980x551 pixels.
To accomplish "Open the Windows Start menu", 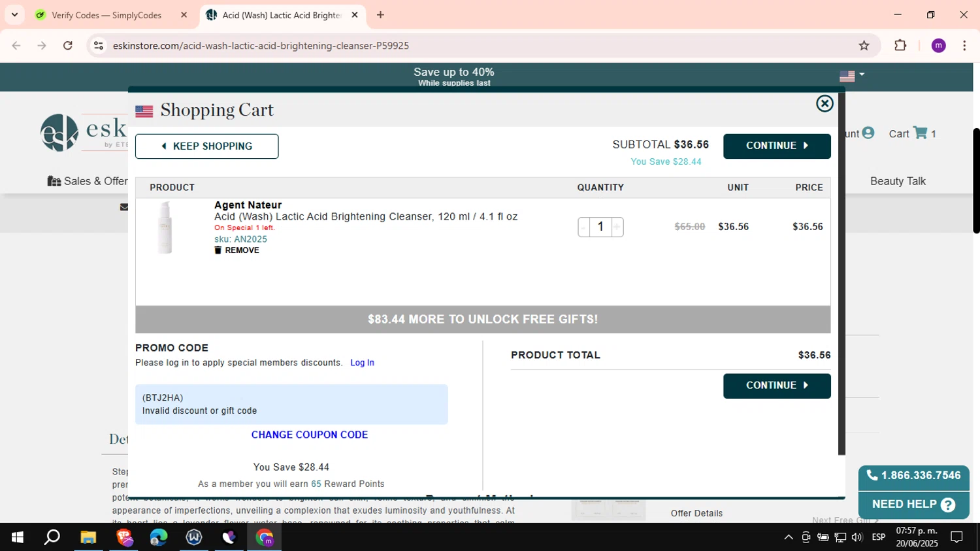I will [18, 537].
